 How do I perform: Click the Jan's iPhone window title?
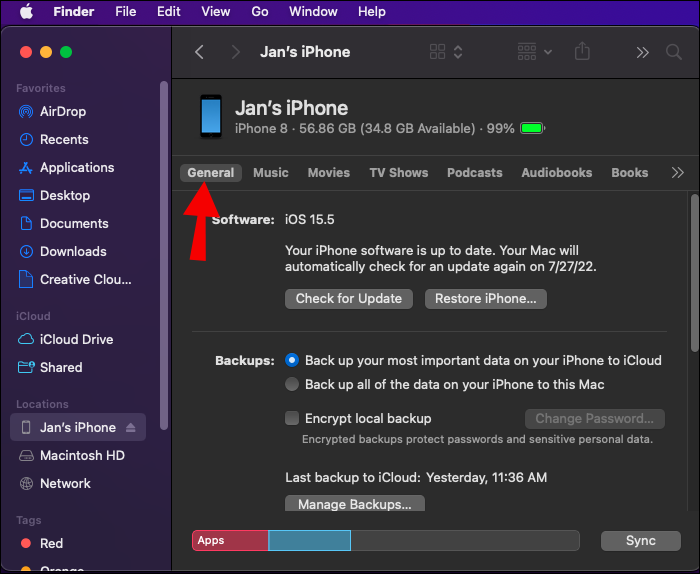coord(305,52)
